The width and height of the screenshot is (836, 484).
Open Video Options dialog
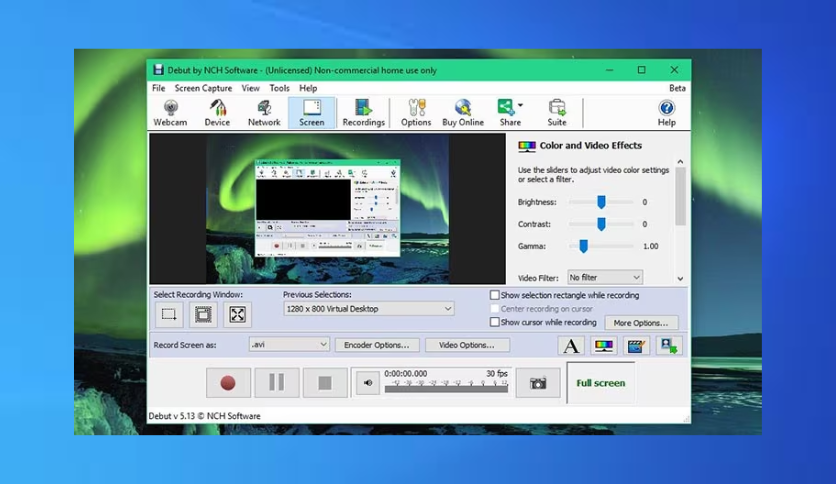coord(467,345)
